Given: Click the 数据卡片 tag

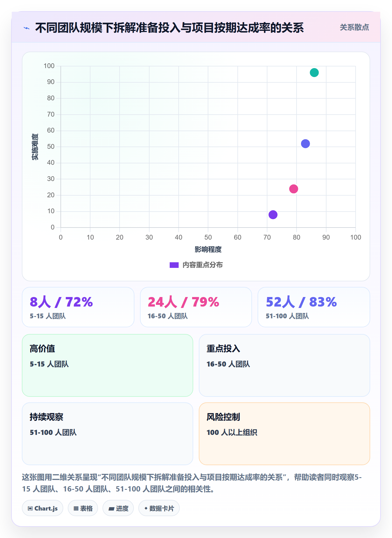Looking at the screenshot, I should click(159, 508).
